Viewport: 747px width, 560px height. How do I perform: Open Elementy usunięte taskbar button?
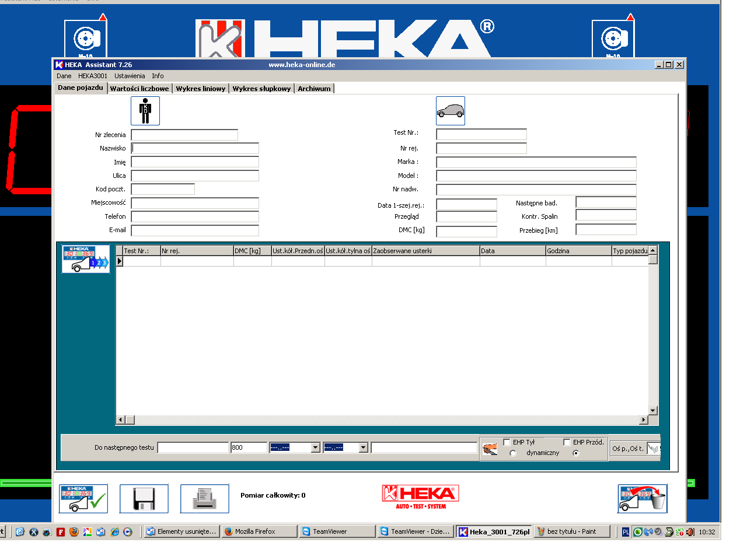pos(181,531)
